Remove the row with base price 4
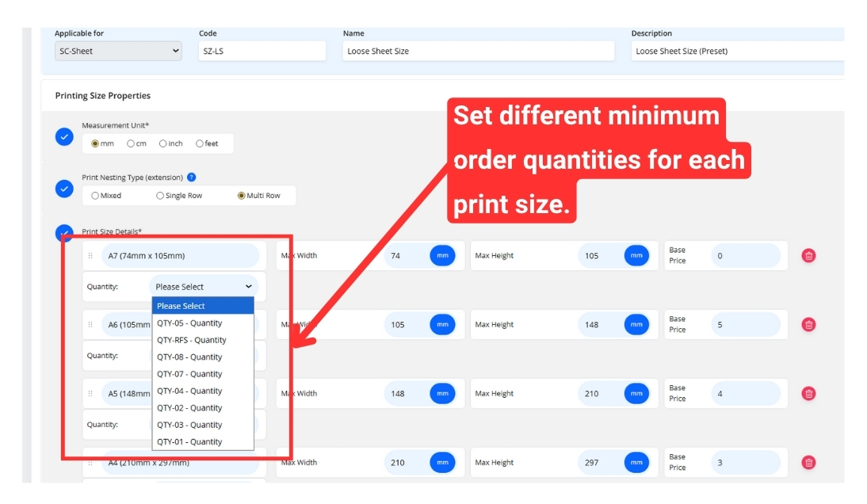Image resolution: width=867 pixels, height=504 pixels. tap(808, 394)
